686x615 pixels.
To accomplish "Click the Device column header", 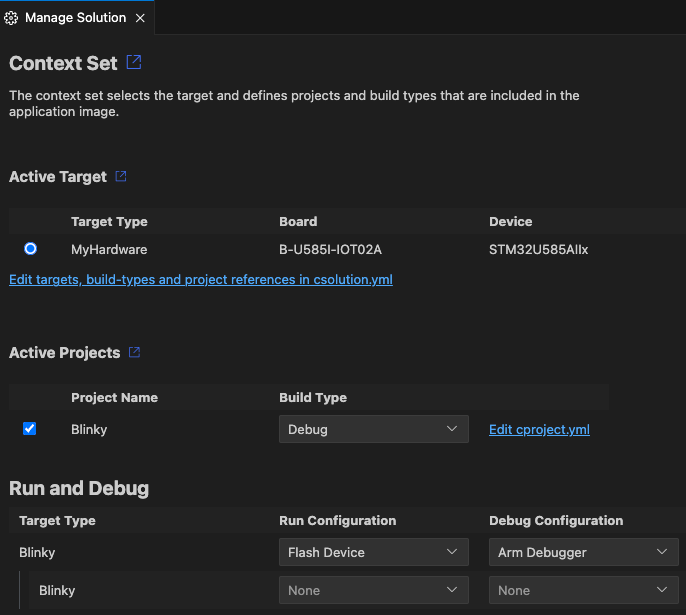I will [x=511, y=221].
